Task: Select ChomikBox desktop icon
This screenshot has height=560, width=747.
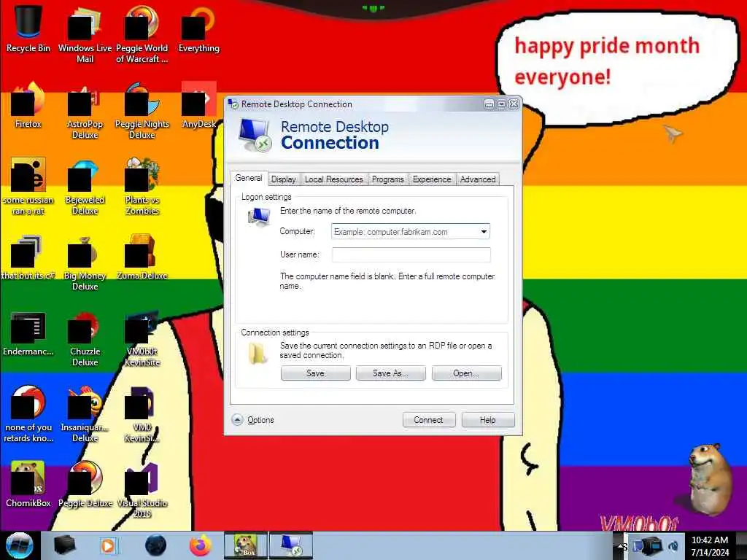Action: (x=28, y=483)
